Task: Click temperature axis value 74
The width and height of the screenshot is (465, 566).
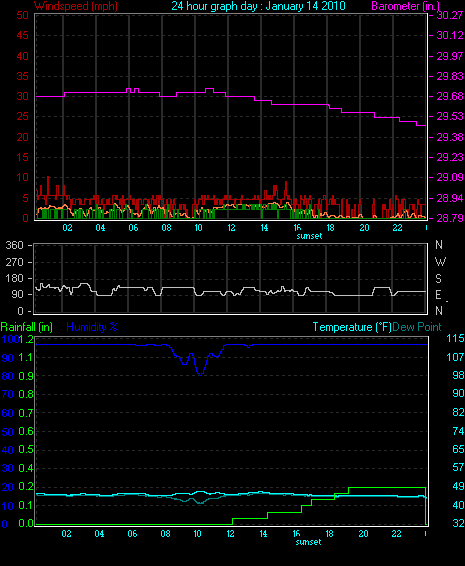Action: (458, 431)
